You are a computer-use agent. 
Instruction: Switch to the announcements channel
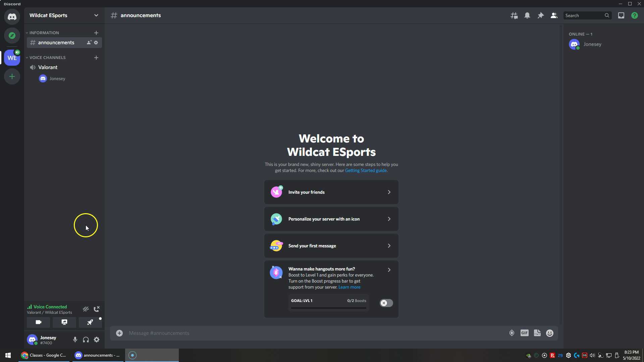click(56, 43)
